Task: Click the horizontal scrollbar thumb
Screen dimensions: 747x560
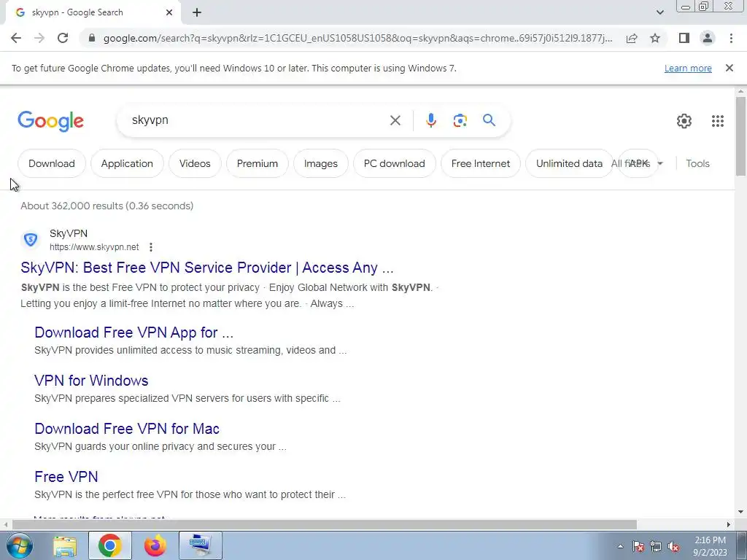Action: (x=325, y=524)
